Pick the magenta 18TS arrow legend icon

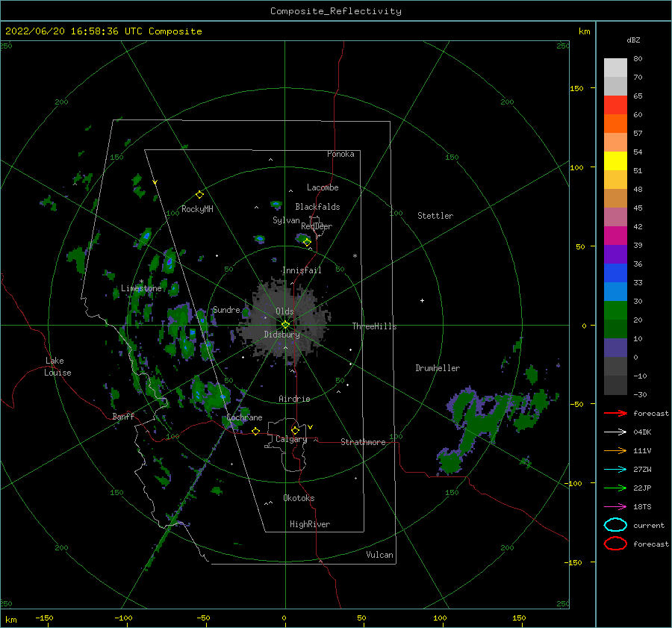(615, 507)
